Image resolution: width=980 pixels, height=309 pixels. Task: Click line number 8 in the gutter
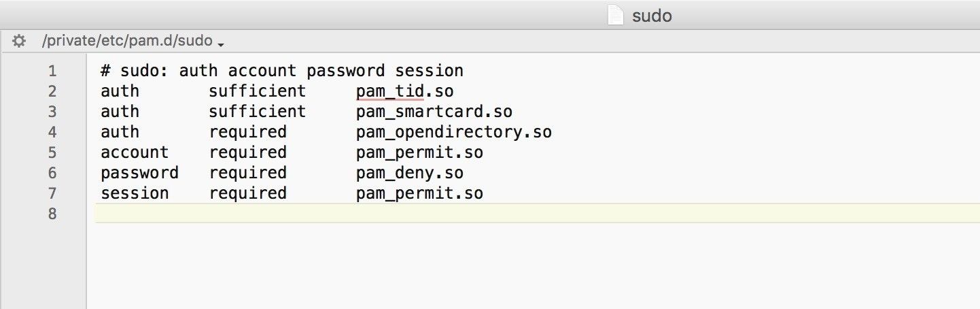coord(52,214)
